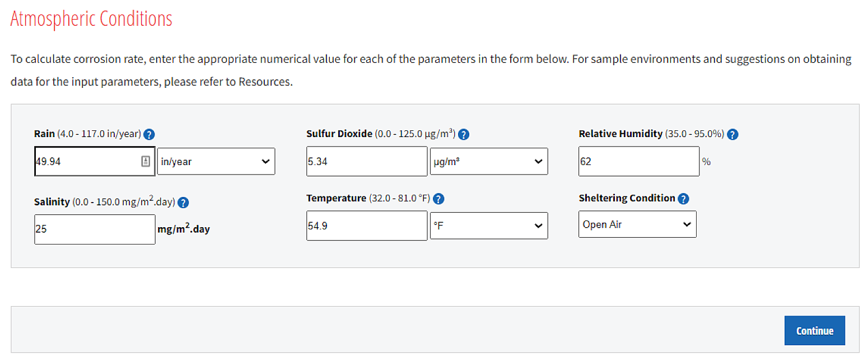Show the Sheltering Condition help tooltip
868x362 pixels.
tap(683, 199)
